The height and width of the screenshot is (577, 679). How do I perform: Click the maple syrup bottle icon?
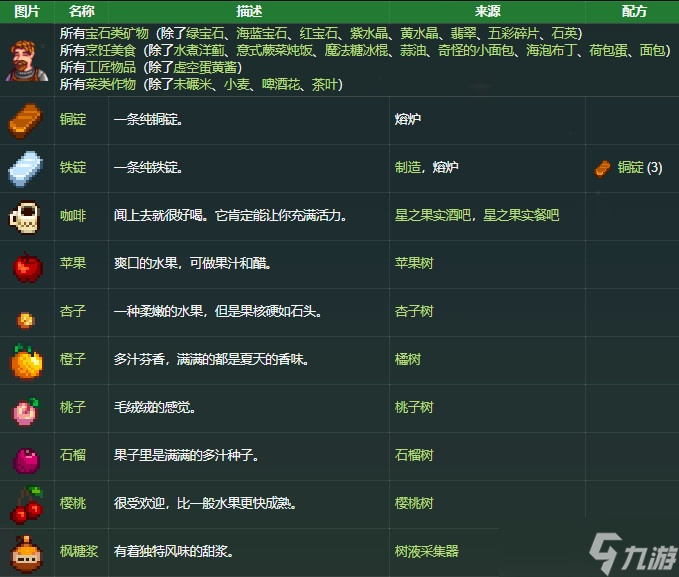tap(26, 554)
